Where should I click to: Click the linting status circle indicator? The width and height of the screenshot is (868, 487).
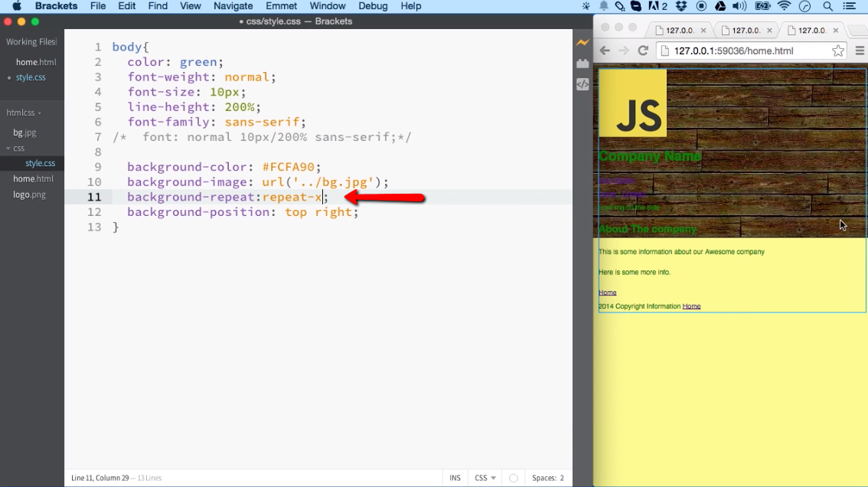click(x=514, y=478)
